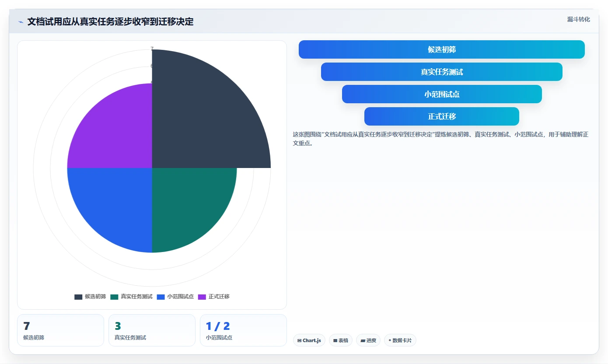Click the title 文档试用应从真实任务逐步收窄到迁移决定
Screen dimensions: 608x364
tap(110, 22)
